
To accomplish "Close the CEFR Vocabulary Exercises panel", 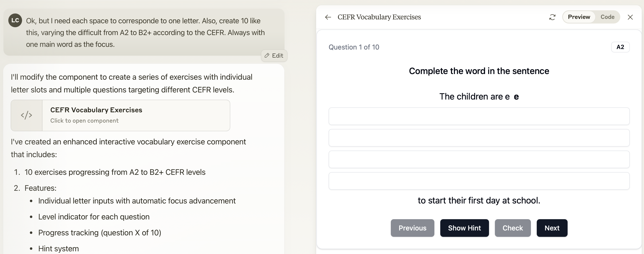I will tap(630, 17).
